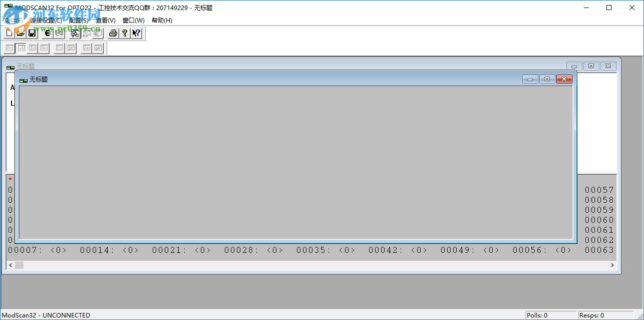Close the back 无标题 child window
The width and height of the screenshot is (644, 320).
click(x=608, y=66)
